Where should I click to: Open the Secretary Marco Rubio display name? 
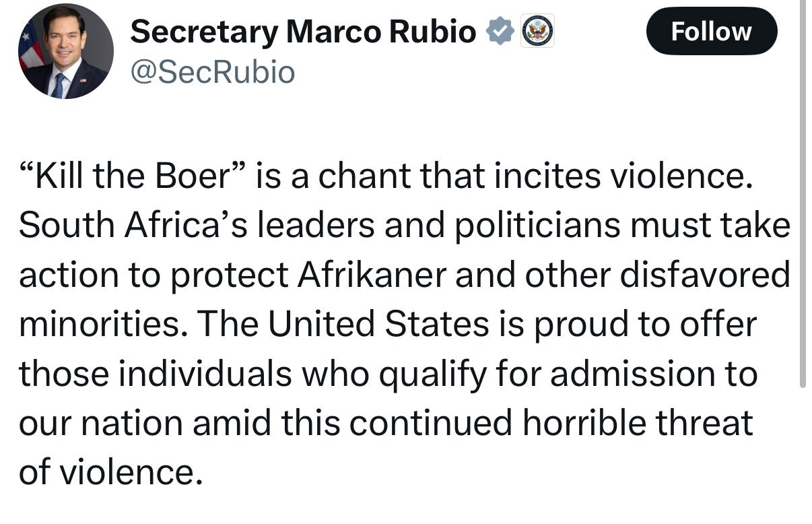(303, 32)
